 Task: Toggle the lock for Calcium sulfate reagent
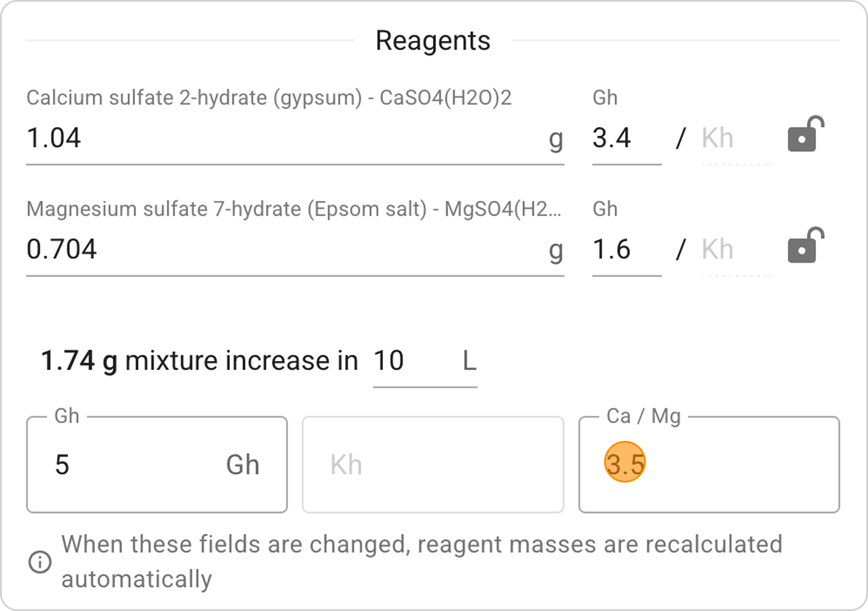[x=806, y=135]
